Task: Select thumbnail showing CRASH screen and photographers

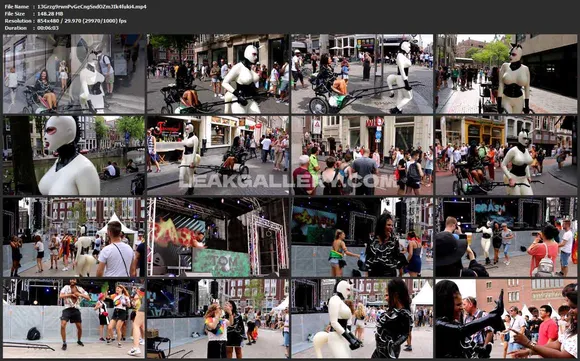Action: tap(506, 237)
